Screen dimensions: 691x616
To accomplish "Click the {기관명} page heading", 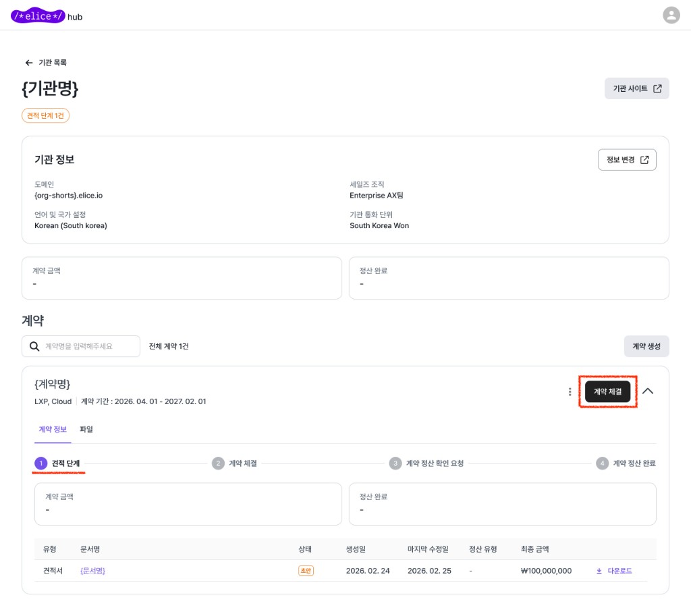I will (x=50, y=89).
